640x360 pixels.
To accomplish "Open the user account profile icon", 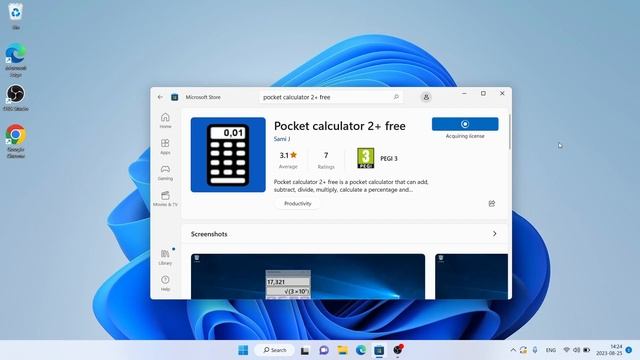I will click(426, 97).
